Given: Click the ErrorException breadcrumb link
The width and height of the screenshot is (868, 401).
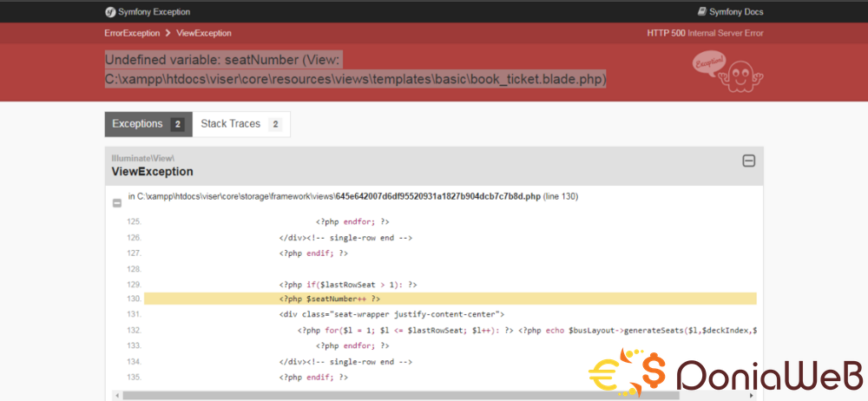Looking at the screenshot, I should (x=132, y=33).
